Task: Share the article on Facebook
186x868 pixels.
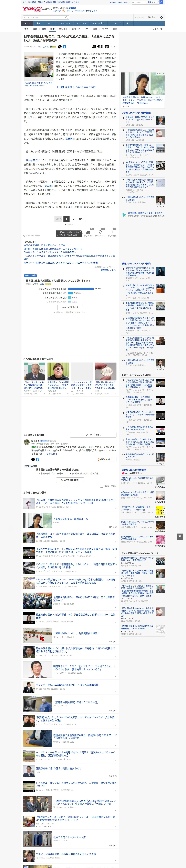Action: click(x=64, y=47)
